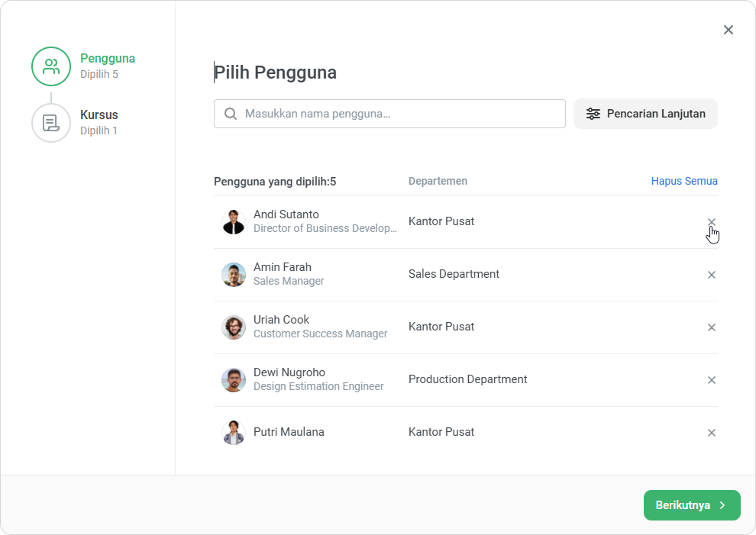The image size is (756, 535).
Task: Click Amin Farah's avatar
Action: point(234,275)
